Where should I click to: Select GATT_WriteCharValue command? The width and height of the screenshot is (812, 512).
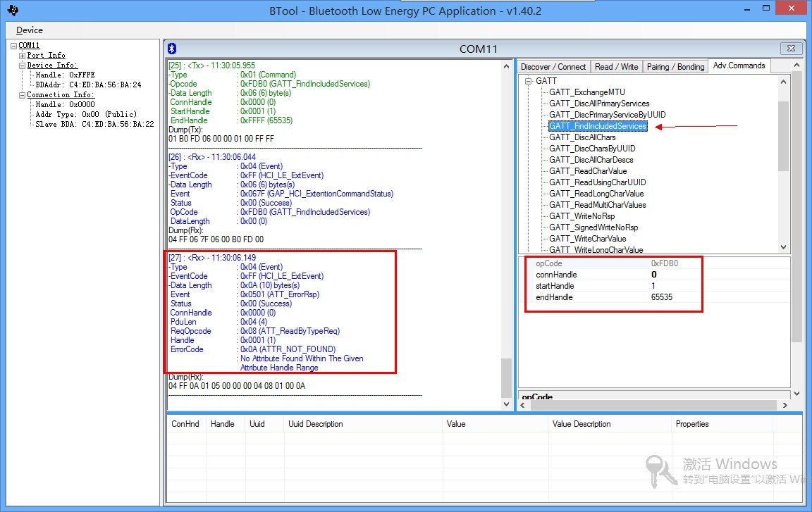coord(588,239)
